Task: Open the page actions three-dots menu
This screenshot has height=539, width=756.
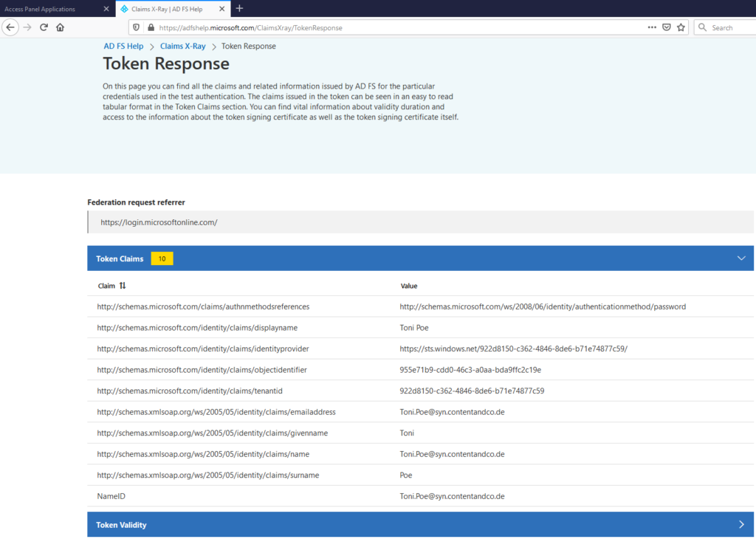Action: (652, 27)
